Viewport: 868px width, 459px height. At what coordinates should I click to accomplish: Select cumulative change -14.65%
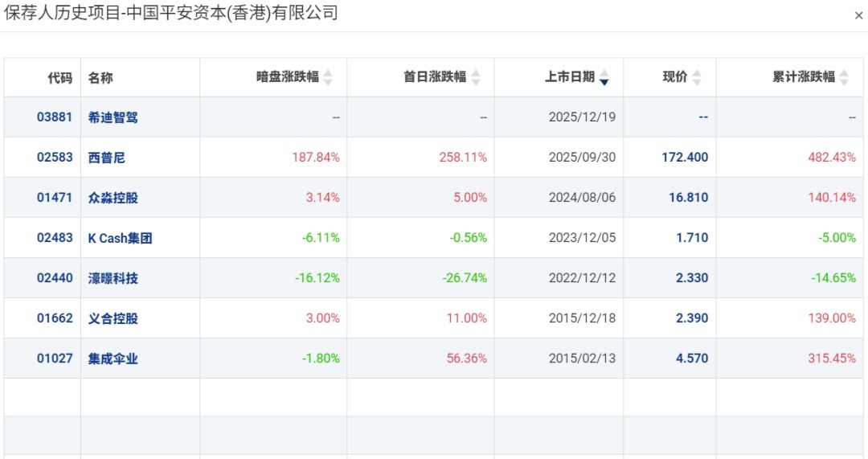[x=833, y=278]
